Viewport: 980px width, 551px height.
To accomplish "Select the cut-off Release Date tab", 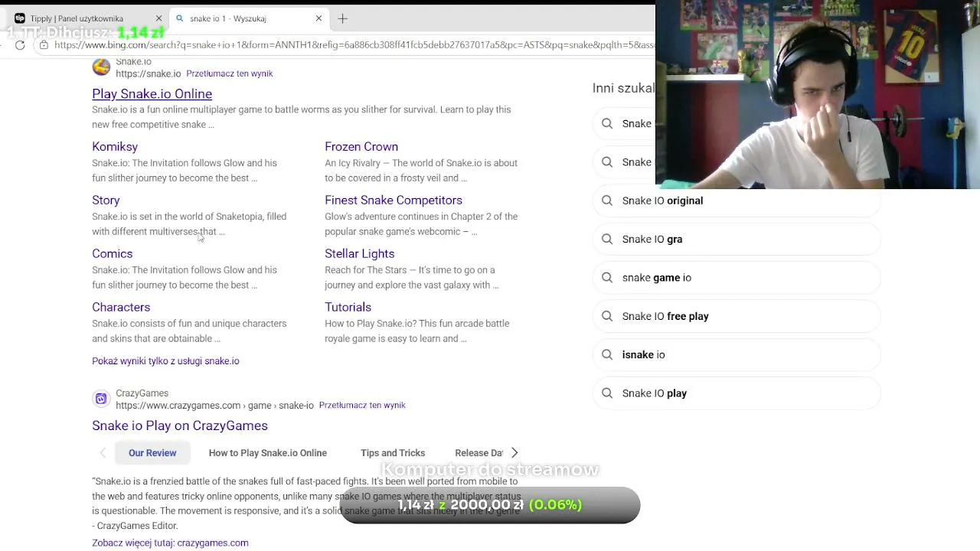I will point(479,453).
